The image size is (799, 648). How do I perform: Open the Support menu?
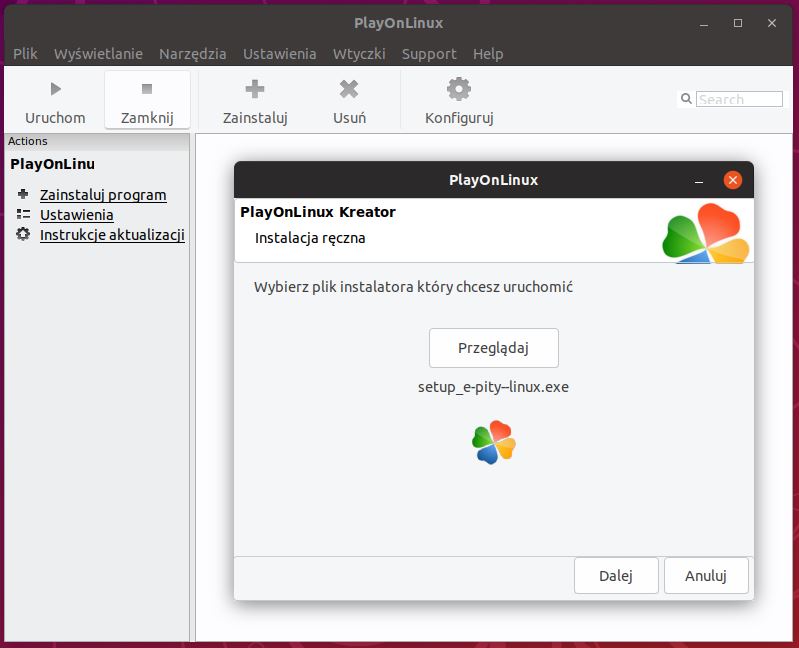[x=429, y=54]
